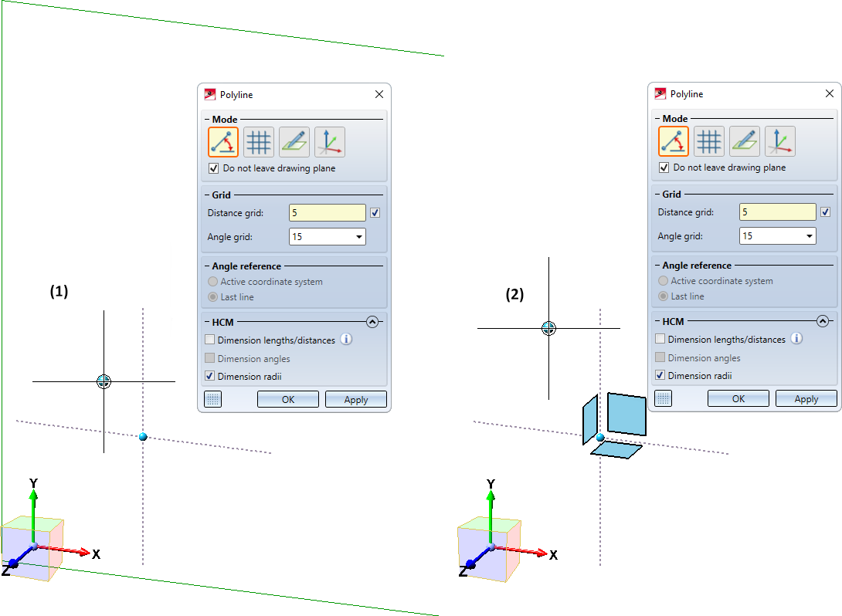Click Apply in right Polyline dialog
Viewport: 842px width, 616px height.
[806, 398]
